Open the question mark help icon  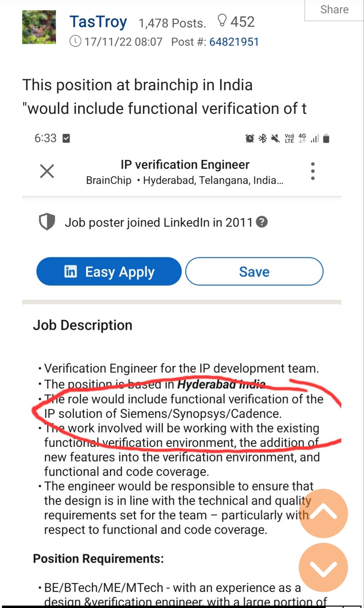(262, 222)
